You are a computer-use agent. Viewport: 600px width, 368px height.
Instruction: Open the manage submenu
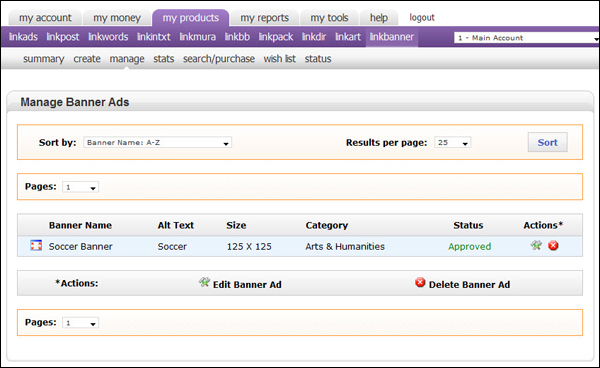click(127, 59)
